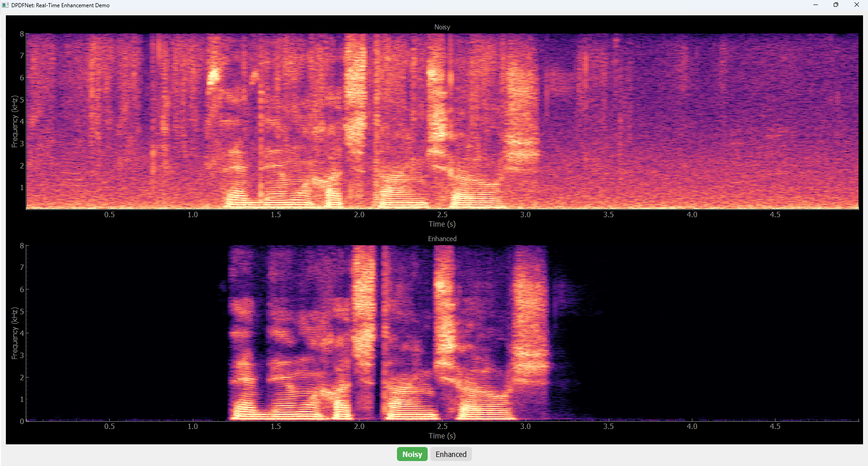Click 'Time (s)' label under Noisy plot

[442, 224]
